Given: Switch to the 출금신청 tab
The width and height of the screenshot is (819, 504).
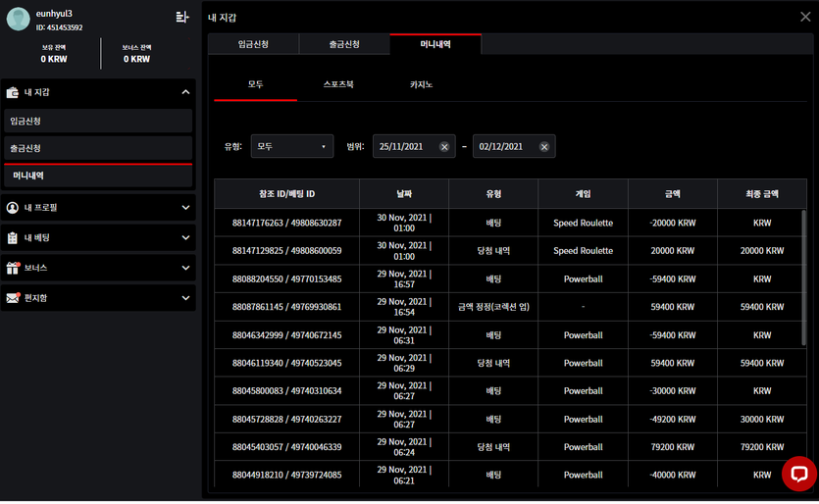Looking at the screenshot, I should (344, 44).
